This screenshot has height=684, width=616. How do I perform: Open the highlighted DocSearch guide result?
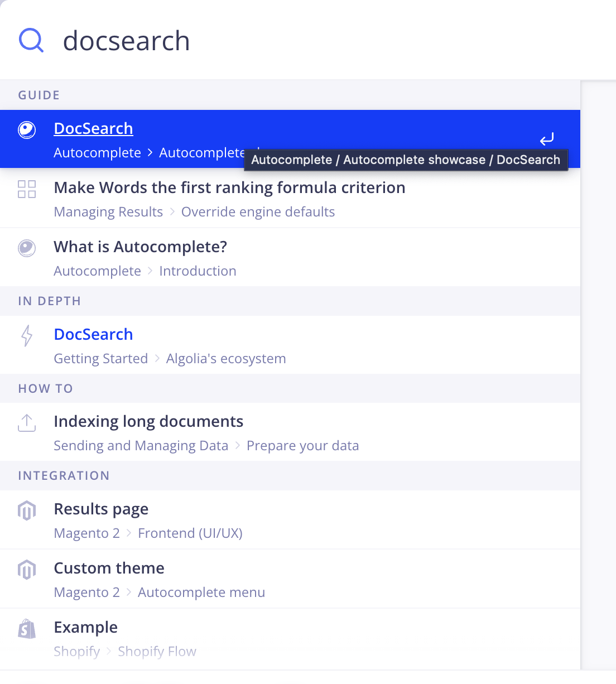click(x=93, y=128)
